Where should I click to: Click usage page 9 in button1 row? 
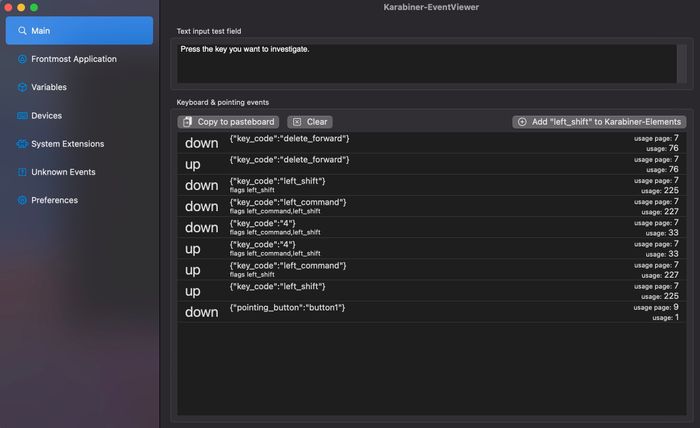pyautogui.click(x=676, y=307)
